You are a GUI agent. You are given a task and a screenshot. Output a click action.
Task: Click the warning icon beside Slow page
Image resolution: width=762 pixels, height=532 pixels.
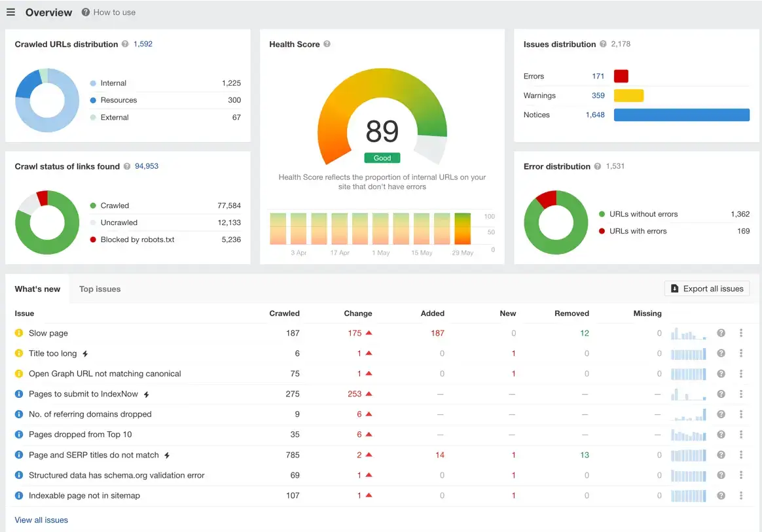20,333
